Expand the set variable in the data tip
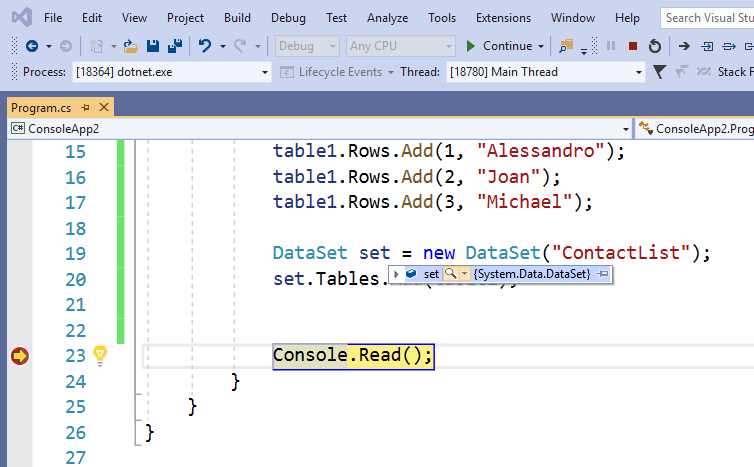 click(396, 274)
